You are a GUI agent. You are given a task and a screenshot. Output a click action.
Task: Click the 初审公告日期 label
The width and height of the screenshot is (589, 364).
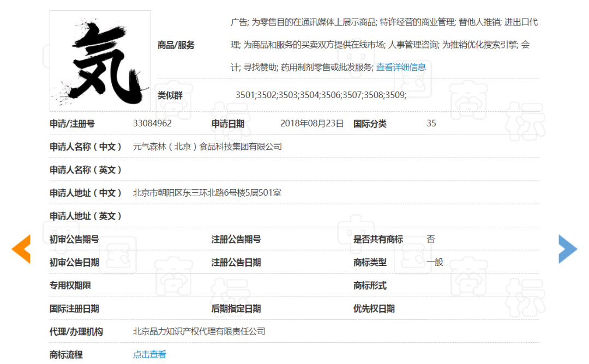[x=74, y=263]
